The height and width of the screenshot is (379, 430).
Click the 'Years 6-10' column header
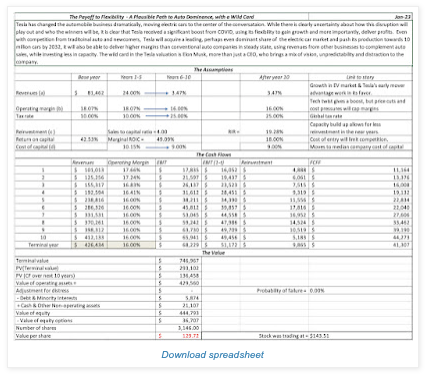[x=178, y=77]
